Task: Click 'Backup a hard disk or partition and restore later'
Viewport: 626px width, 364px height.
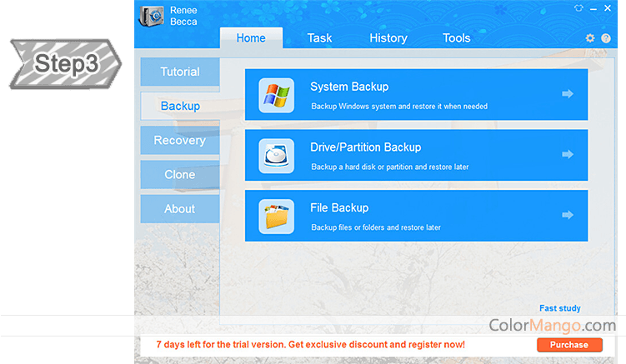Action: [x=389, y=167]
